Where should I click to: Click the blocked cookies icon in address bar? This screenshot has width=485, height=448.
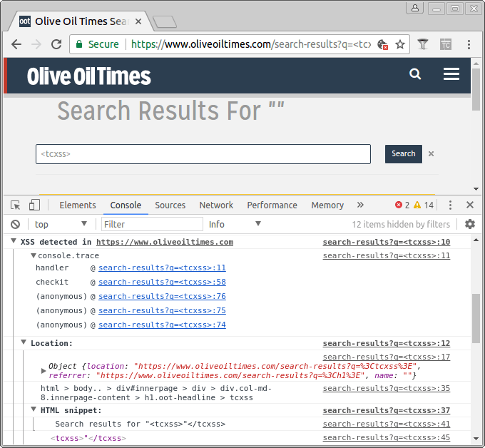[x=382, y=44]
